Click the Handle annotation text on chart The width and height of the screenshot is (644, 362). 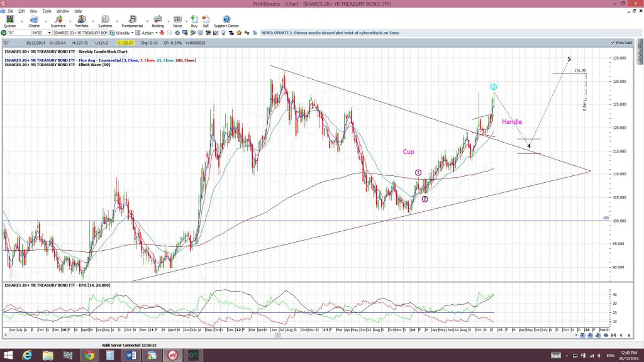click(512, 122)
